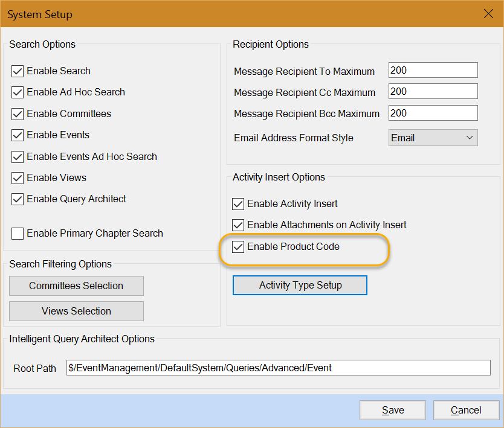504x428 pixels.
Task: Open the Committees Selection button
Action: click(76, 286)
